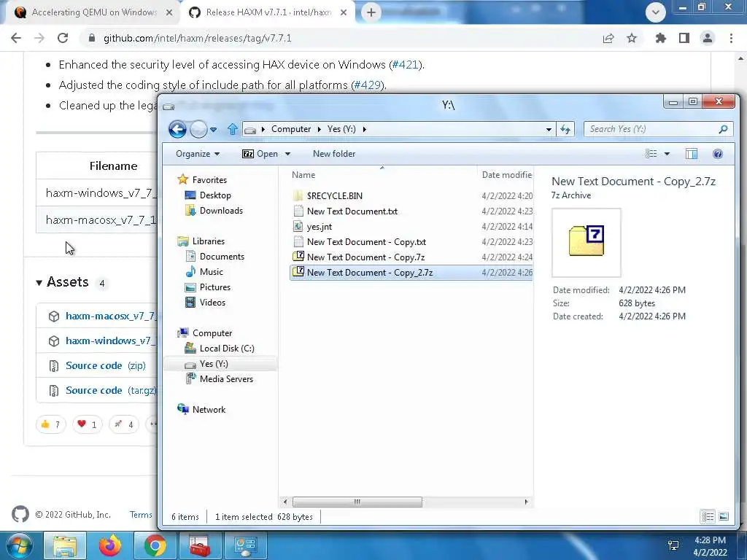Open Music library
The width and height of the screenshot is (747, 560).
click(x=211, y=272)
